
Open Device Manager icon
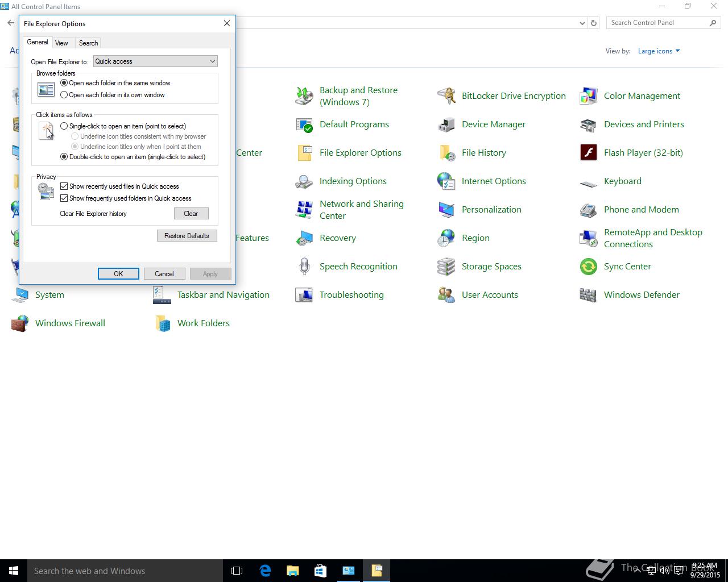coord(446,124)
